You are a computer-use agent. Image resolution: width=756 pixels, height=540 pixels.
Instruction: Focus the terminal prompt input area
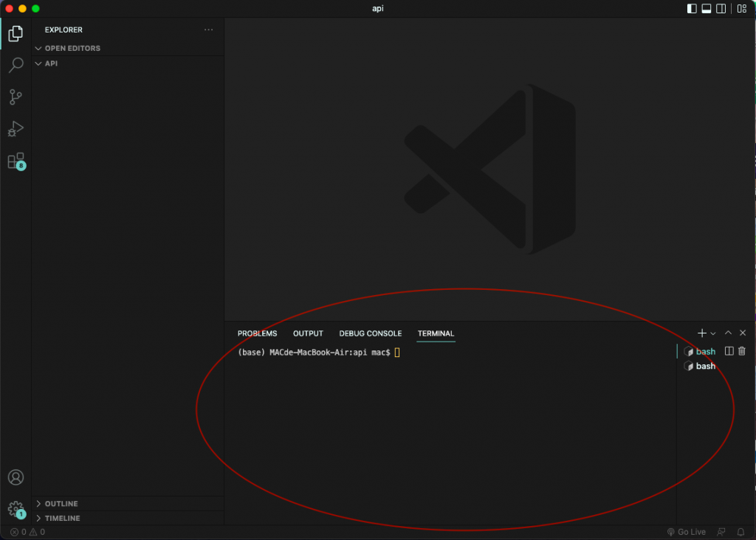click(397, 352)
